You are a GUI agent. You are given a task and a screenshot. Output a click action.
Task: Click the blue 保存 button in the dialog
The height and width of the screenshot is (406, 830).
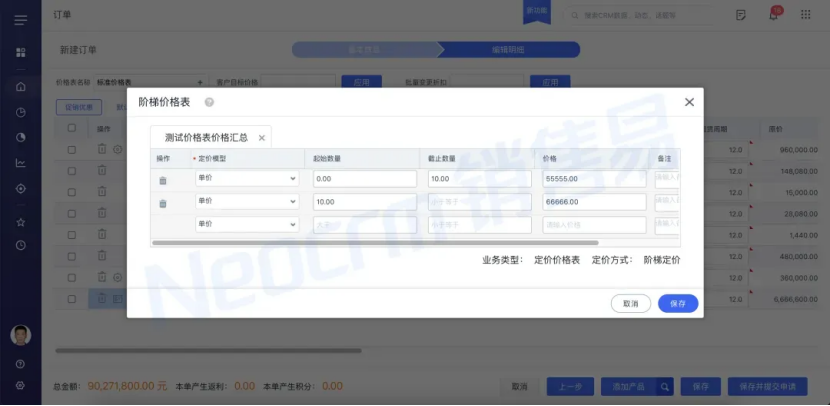(x=678, y=303)
